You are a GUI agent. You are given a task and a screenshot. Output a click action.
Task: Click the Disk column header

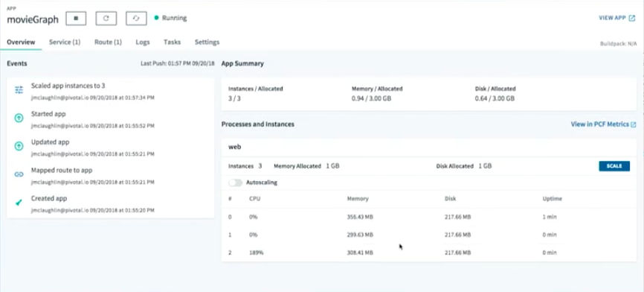tap(450, 199)
